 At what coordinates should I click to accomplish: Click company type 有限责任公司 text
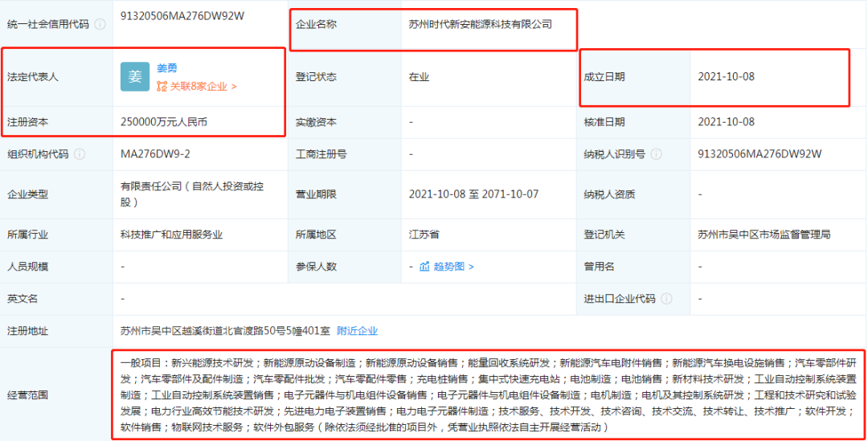click(192, 194)
